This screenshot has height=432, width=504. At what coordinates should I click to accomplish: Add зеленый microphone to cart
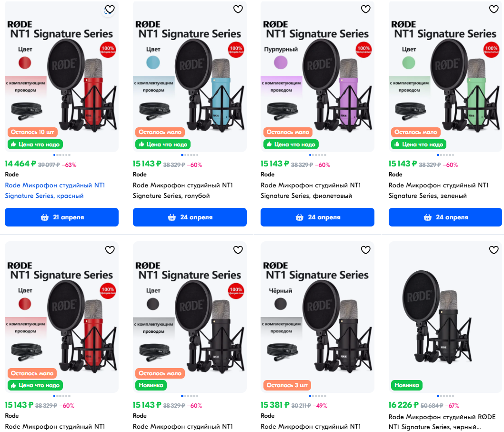[x=445, y=217]
